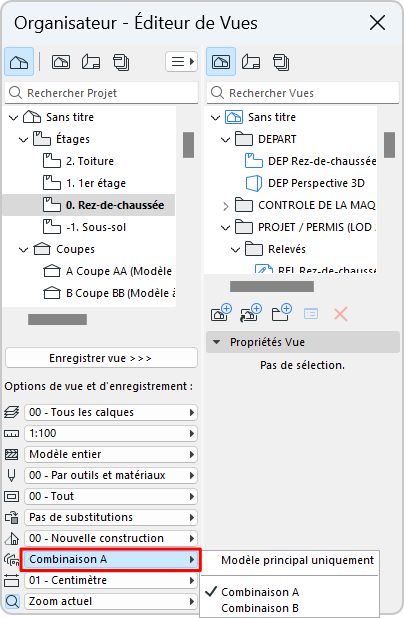404x618 pixels.
Task: Open the 00 - Tous les calques dropdown
Action: [111, 412]
